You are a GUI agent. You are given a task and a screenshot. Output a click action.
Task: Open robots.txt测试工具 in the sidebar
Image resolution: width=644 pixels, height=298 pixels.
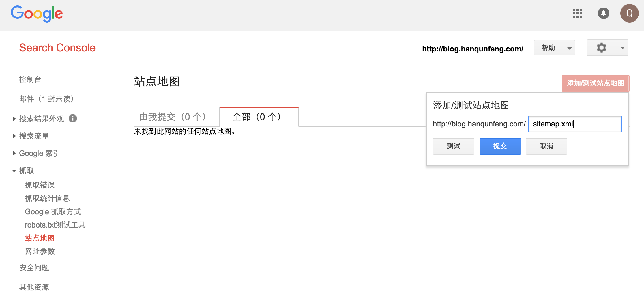pos(55,225)
